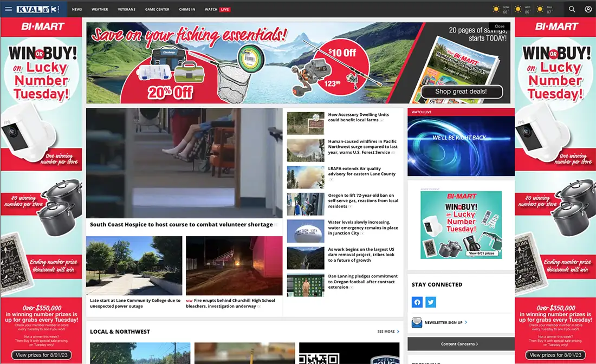Open South Coast Hospice volunteer shortage headline
This screenshot has height=364, width=596.
click(x=182, y=225)
